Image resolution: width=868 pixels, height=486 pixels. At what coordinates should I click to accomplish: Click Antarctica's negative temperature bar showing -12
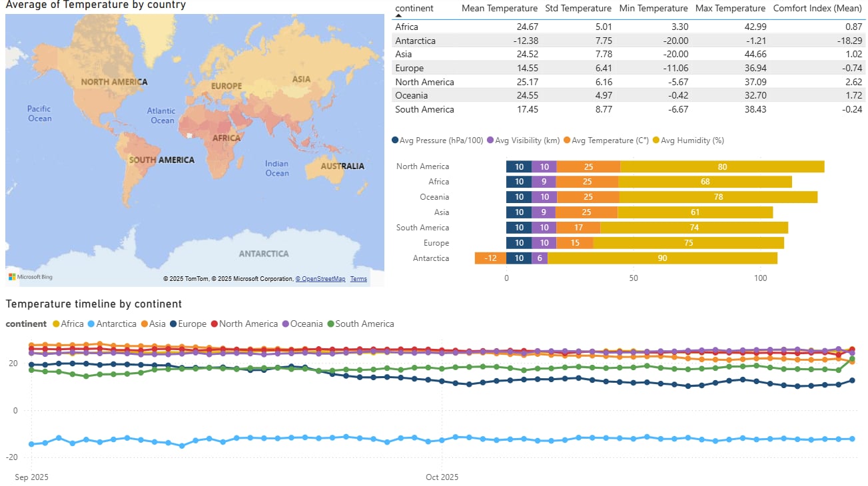coord(490,258)
